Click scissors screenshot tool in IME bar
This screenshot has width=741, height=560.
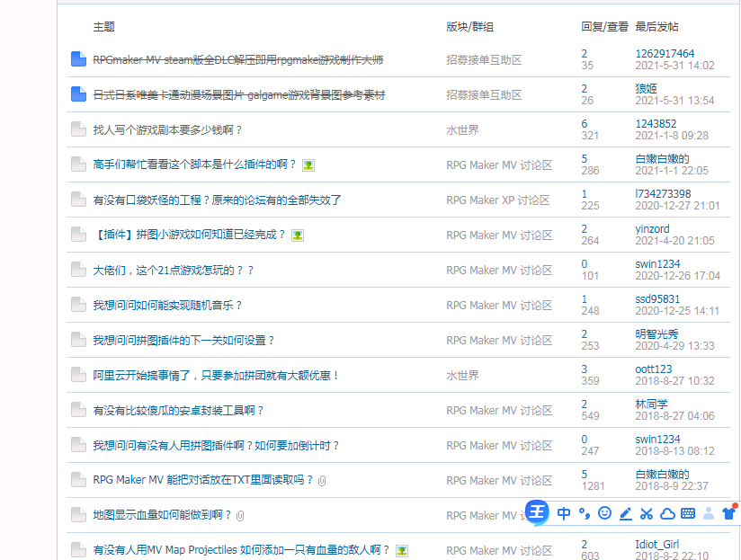(x=647, y=514)
